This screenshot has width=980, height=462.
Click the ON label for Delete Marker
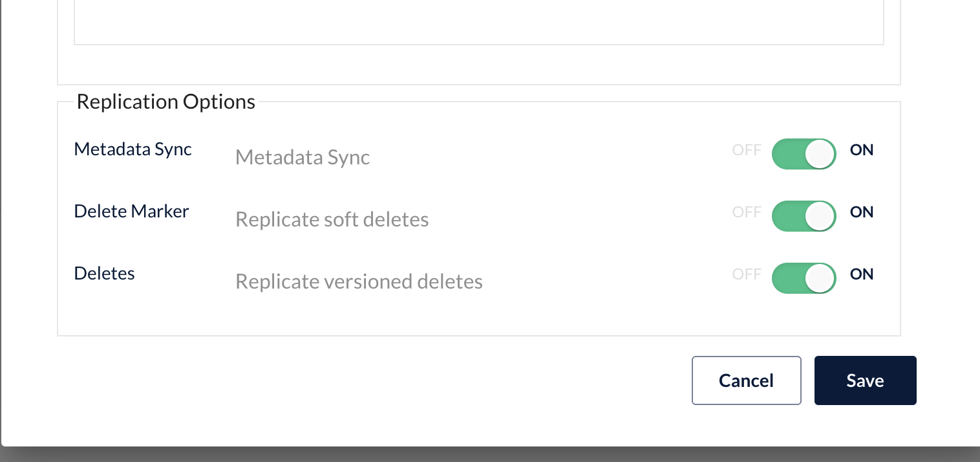point(862,212)
